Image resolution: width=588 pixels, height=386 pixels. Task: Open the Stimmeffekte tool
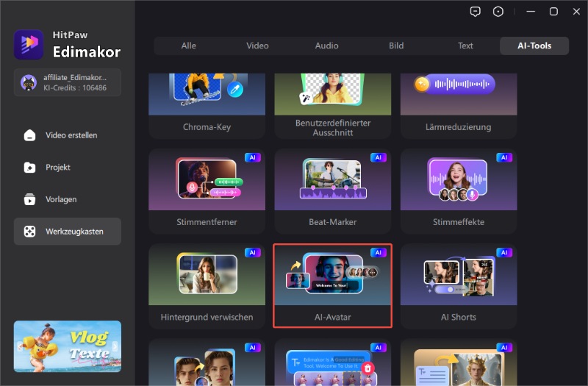[x=459, y=191]
